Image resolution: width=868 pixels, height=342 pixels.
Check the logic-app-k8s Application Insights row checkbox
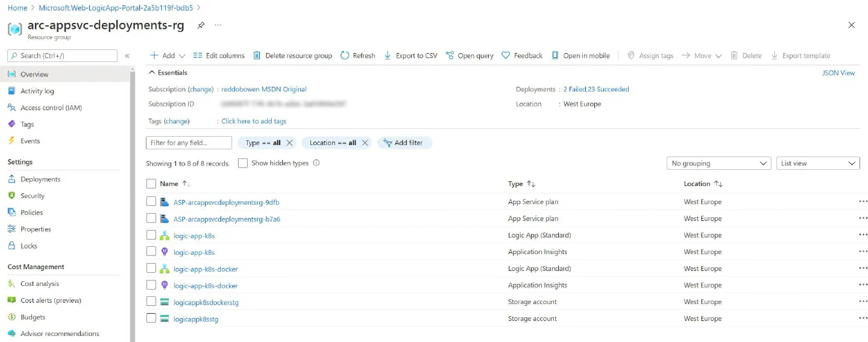(151, 252)
